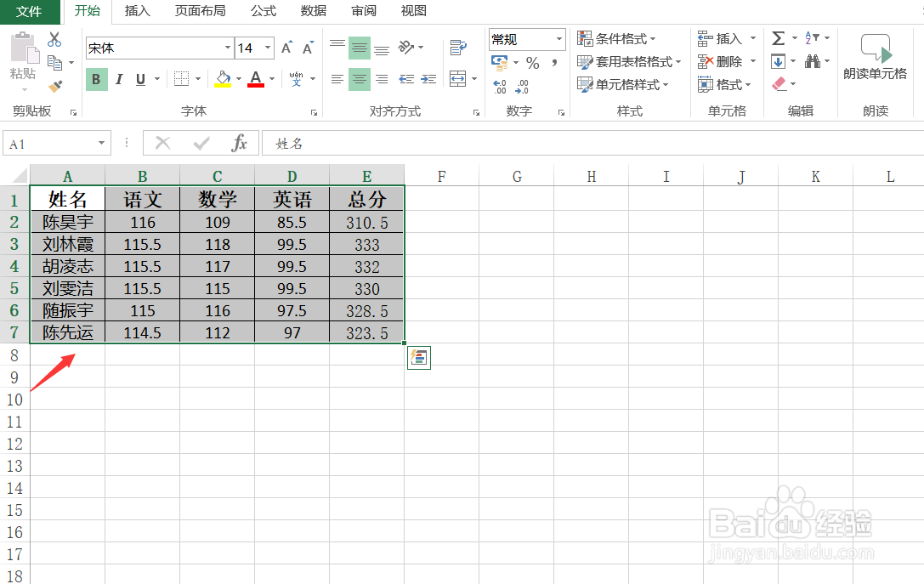924x584 pixels.
Task: Switch to the 数据 tab
Action: coord(314,11)
